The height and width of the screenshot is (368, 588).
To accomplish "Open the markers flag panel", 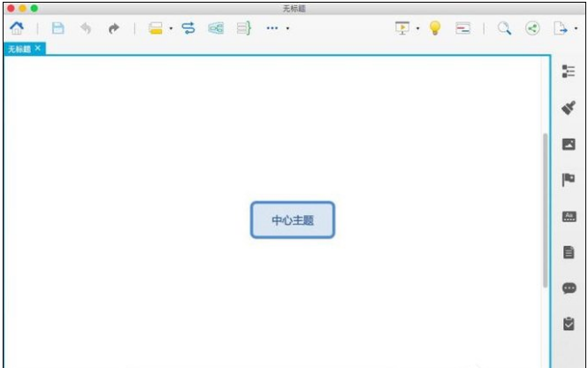I will pos(569,180).
